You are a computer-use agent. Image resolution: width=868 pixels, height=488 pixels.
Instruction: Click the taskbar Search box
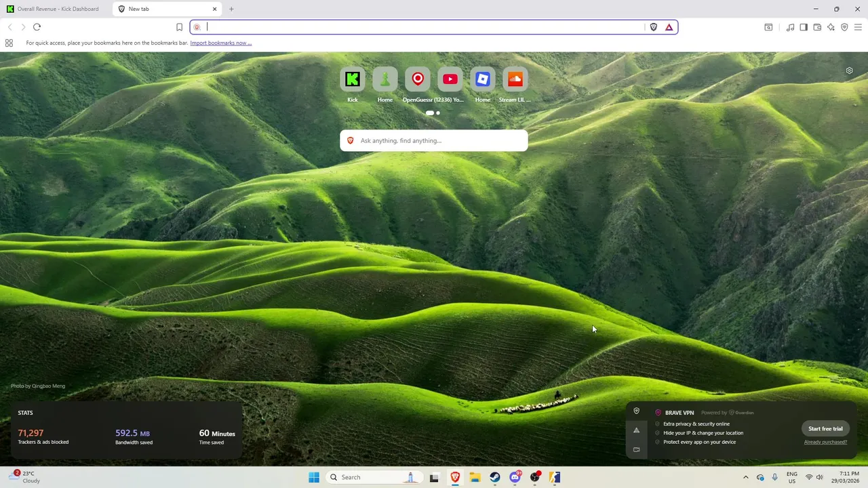click(x=374, y=477)
